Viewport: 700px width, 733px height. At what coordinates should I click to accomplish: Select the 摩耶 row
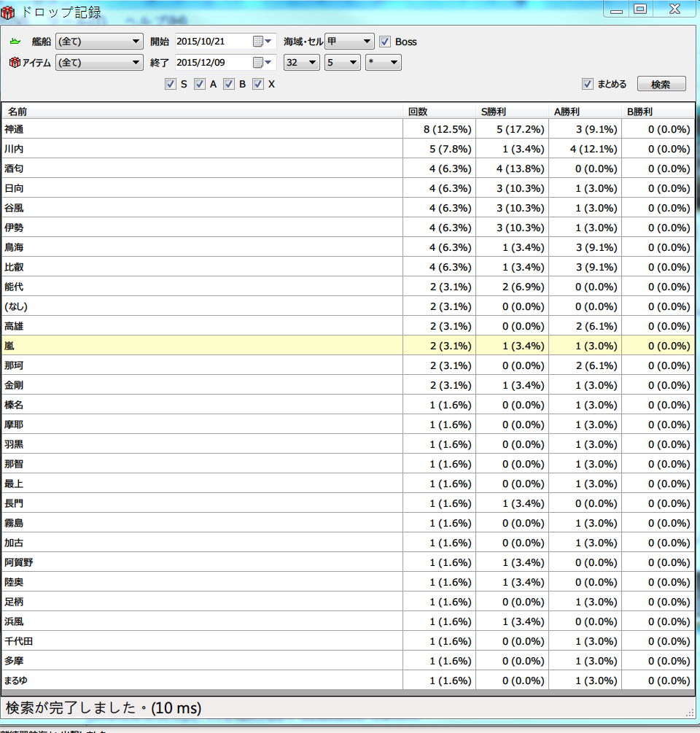pyautogui.click(x=348, y=424)
